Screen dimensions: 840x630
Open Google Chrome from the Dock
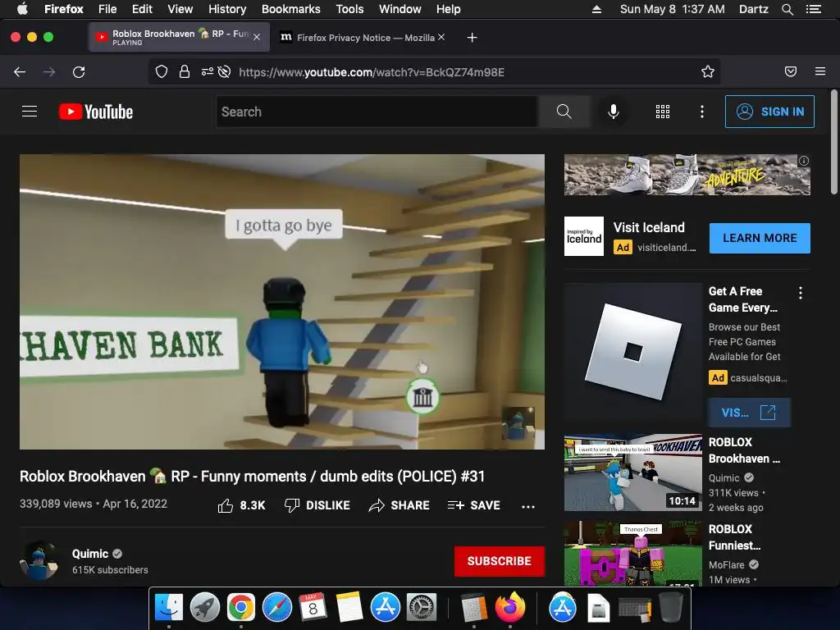coord(240,608)
